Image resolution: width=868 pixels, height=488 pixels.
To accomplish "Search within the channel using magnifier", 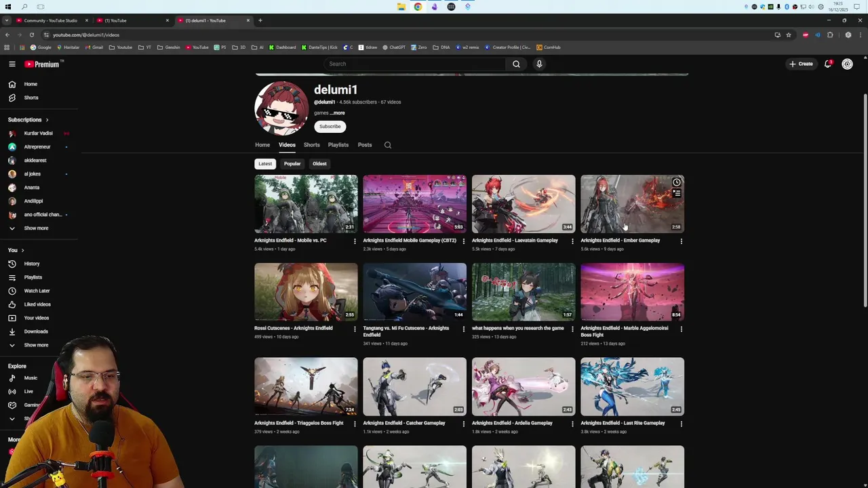I will click(x=388, y=145).
